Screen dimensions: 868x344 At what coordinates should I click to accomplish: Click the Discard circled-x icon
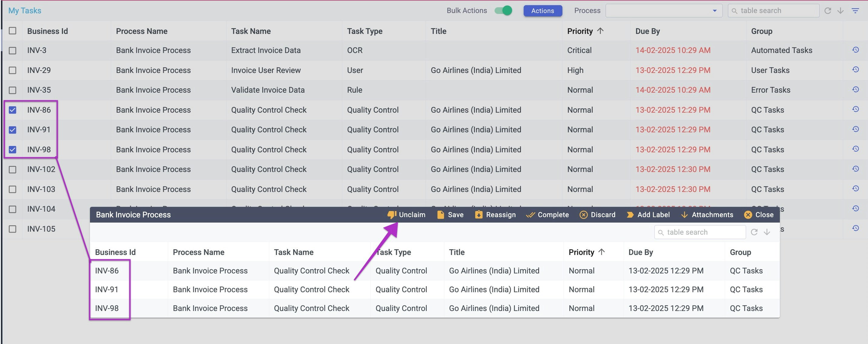pos(583,215)
